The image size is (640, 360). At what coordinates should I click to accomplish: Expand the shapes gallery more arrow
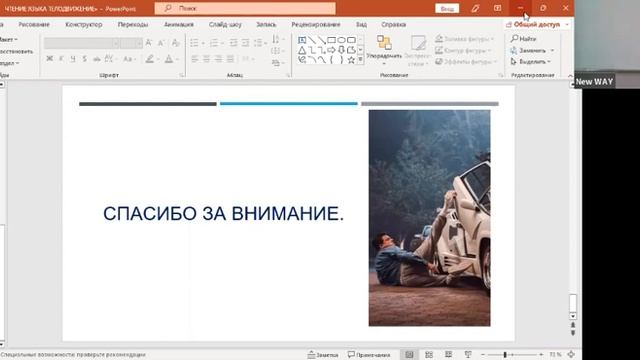pyautogui.click(x=360, y=60)
